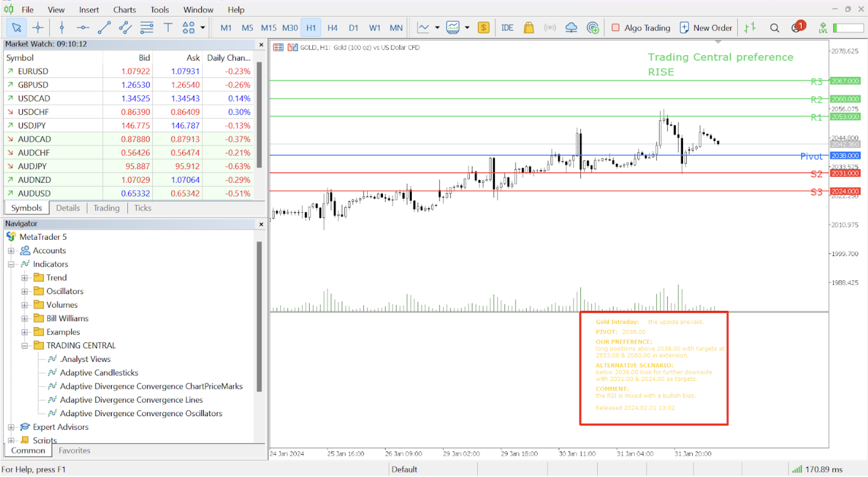Draw a horizontal line tool

83,28
